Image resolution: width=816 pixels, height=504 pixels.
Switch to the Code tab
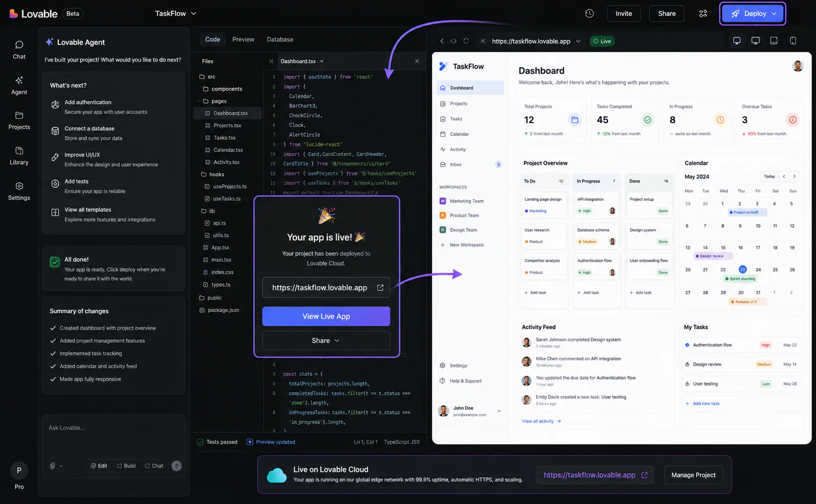pyautogui.click(x=212, y=39)
